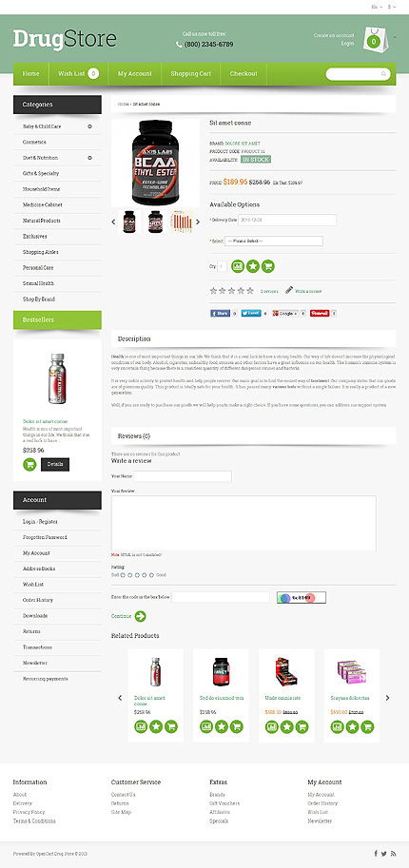Expand Baby & Child Care category
The image size is (409, 868).
tap(89, 126)
